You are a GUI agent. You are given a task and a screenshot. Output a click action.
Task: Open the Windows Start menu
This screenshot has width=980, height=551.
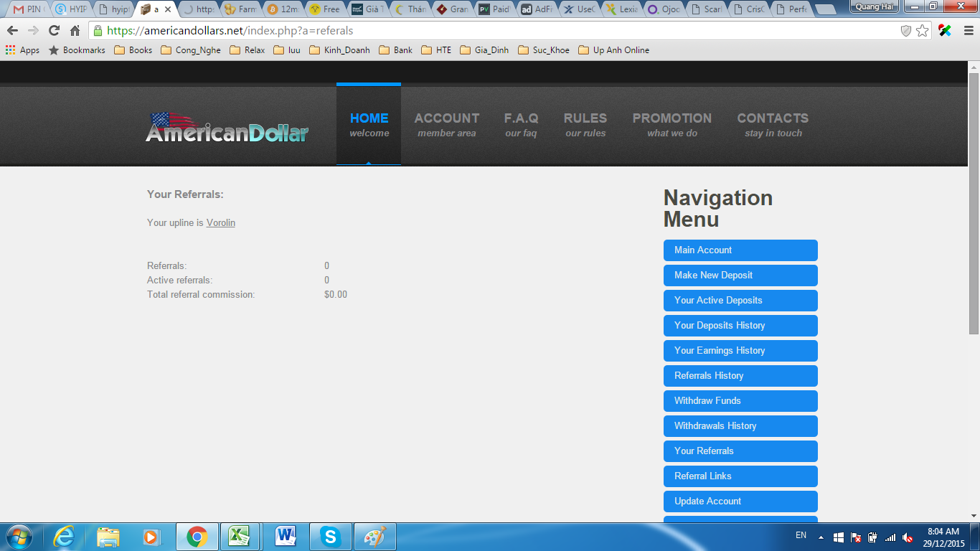18,537
